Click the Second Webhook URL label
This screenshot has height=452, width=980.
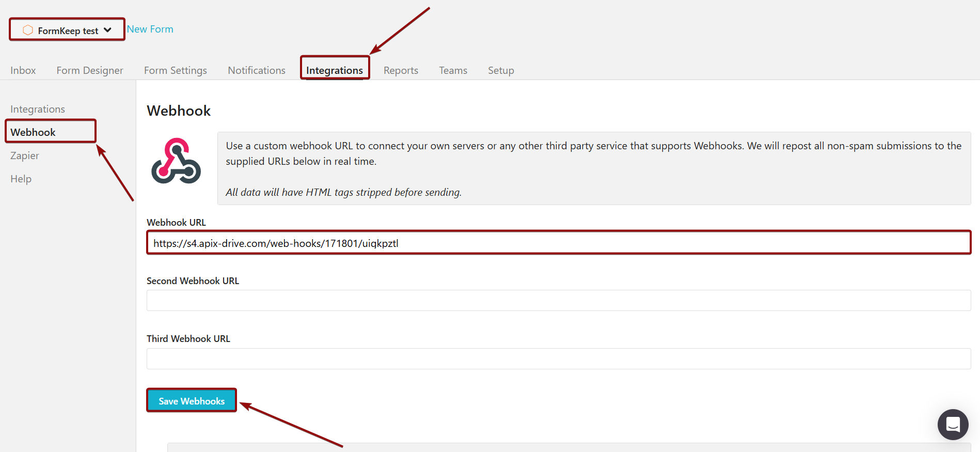click(193, 280)
